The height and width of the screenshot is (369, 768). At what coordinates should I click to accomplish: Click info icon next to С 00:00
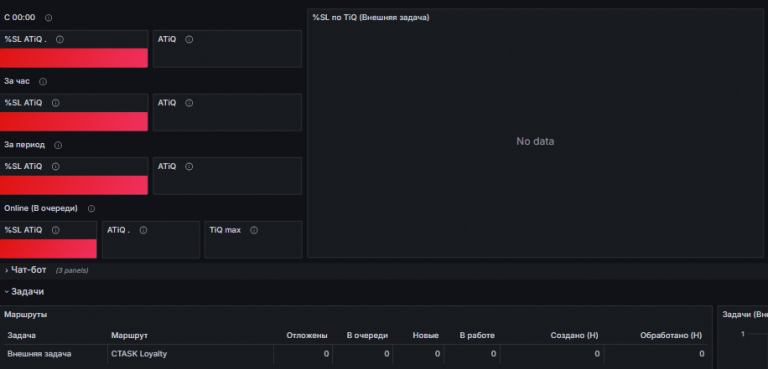[48, 18]
